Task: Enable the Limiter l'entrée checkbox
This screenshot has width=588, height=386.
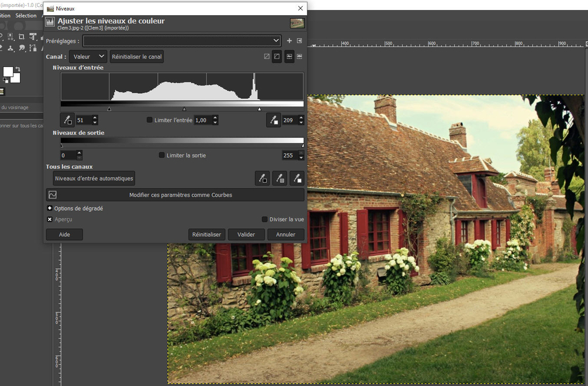Action: click(150, 120)
